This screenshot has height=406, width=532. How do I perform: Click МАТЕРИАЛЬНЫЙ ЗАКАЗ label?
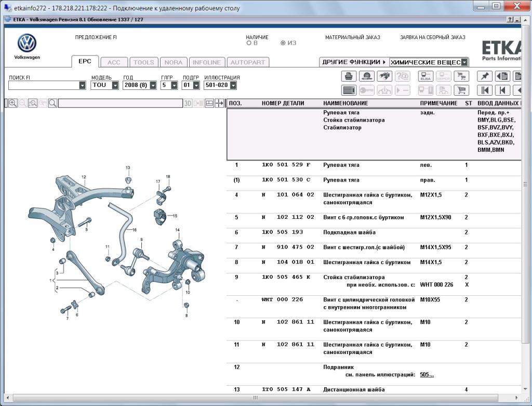353,37
